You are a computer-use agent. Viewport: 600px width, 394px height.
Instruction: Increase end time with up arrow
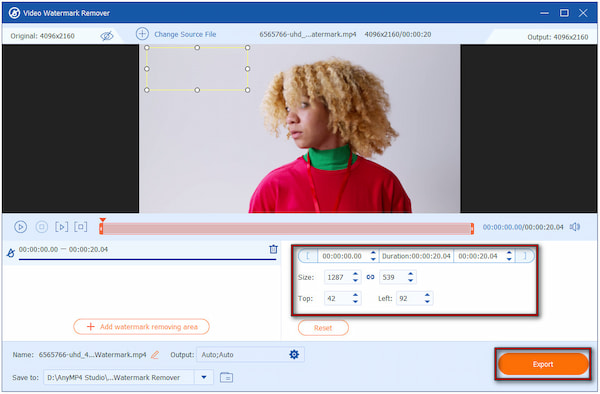(509, 253)
